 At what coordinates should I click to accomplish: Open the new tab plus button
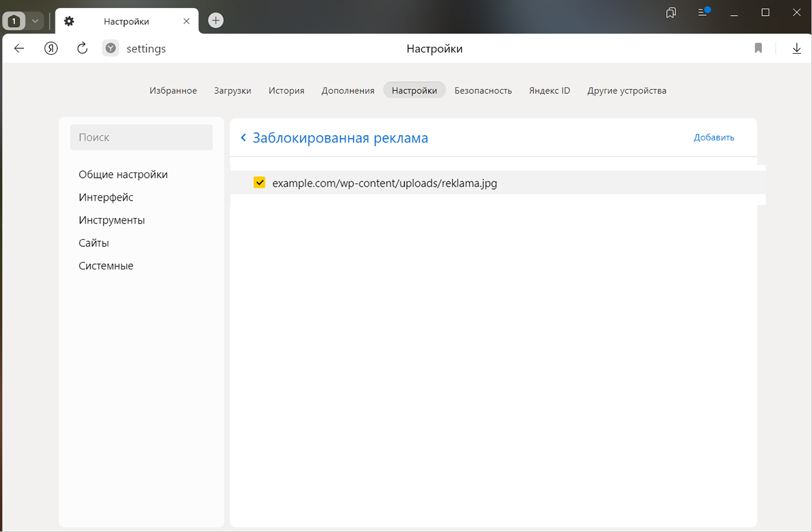click(x=215, y=20)
